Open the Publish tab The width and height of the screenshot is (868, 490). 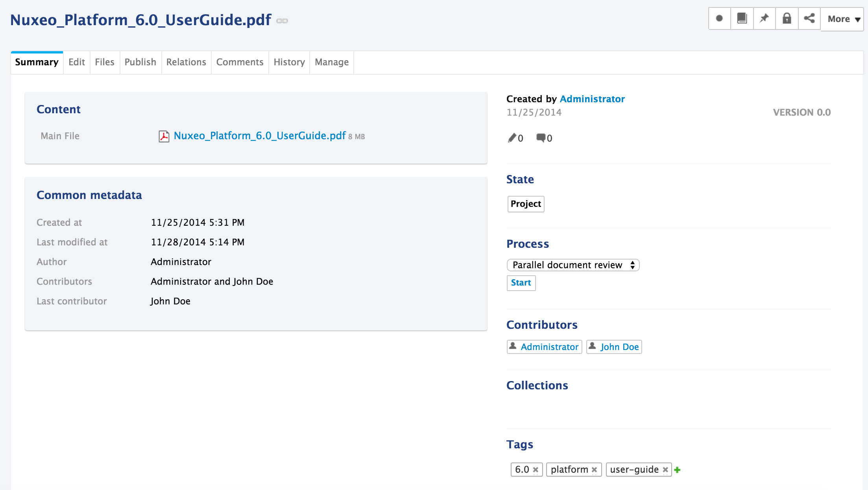point(140,62)
